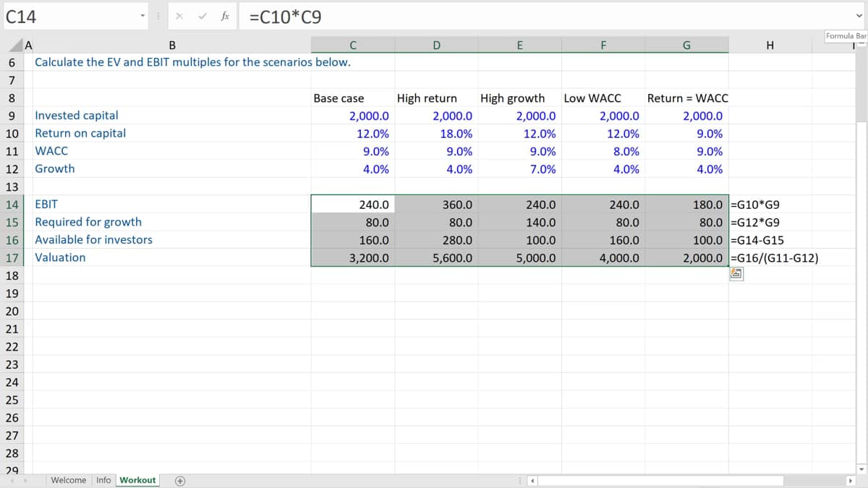Click the Enter checkmark icon in formula bar
Image resolution: width=868 pixels, height=488 pixels.
(202, 16)
